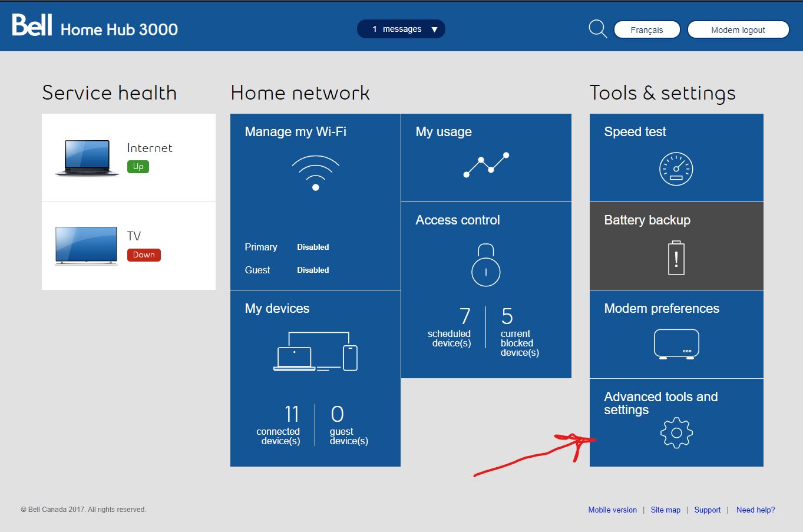Click the Need help? link
The width and height of the screenshot is (803, 532).
coord(755,510)
